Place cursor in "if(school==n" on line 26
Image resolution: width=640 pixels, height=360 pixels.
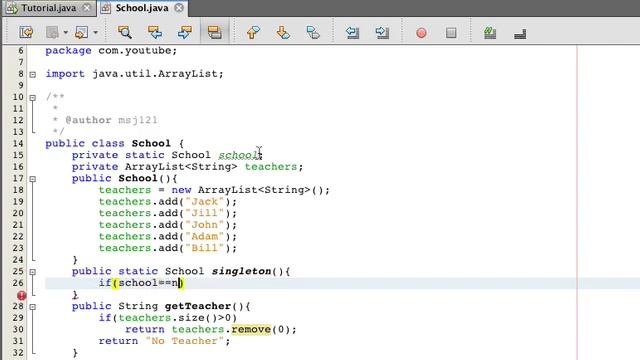click(138, 283)
